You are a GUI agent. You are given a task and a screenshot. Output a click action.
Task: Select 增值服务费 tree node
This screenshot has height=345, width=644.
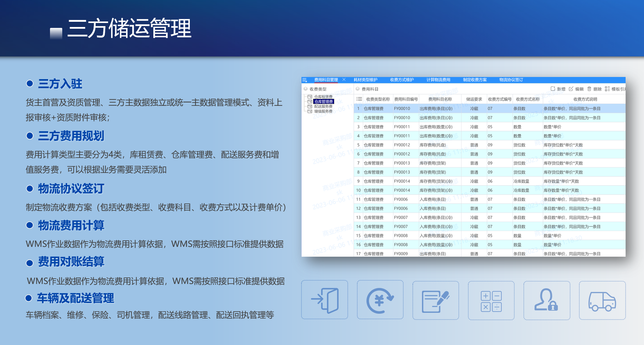tap(323, 111)
